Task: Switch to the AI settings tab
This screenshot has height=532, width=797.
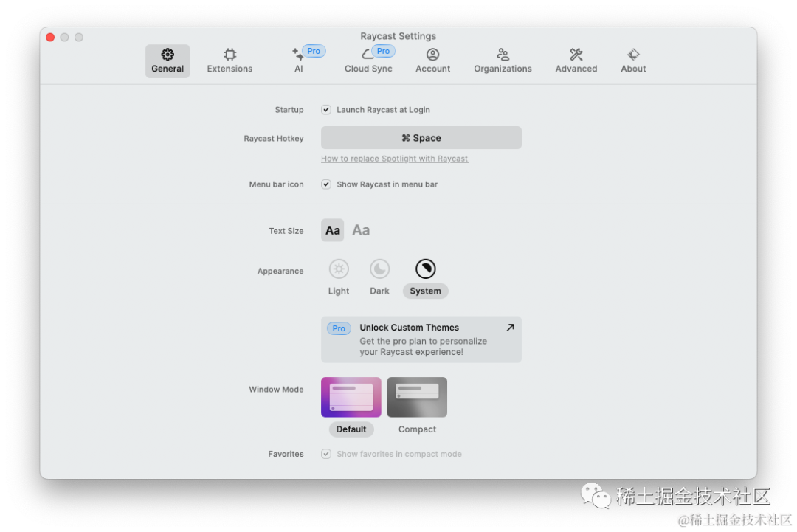Action: (x=299, y=61)
